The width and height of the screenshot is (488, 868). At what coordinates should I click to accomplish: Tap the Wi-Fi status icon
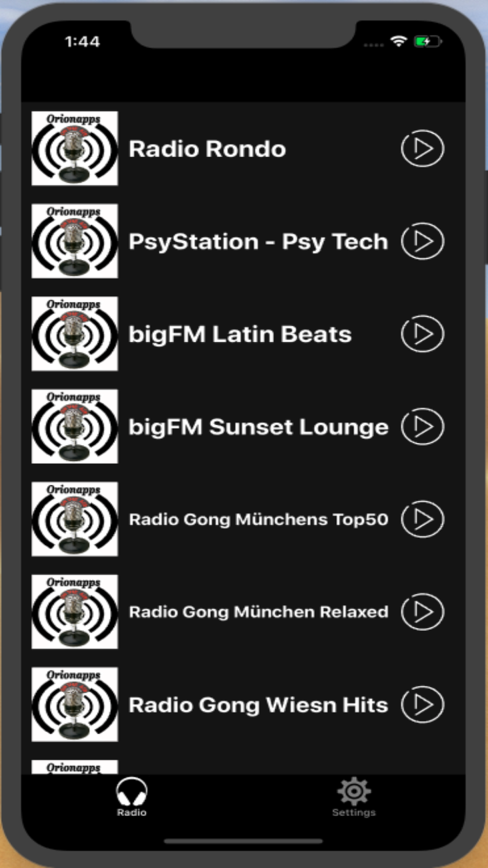point(399,41)
